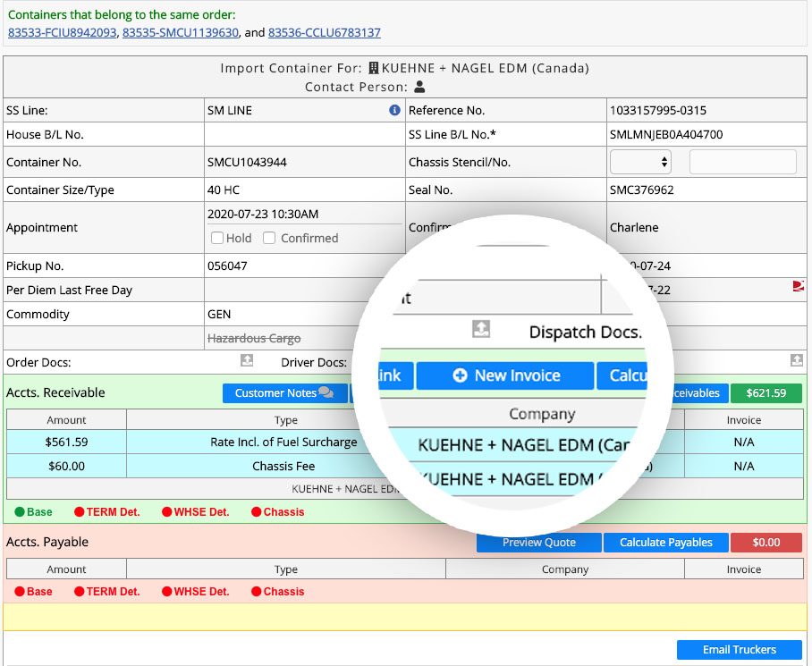Tick the Confirmed appointment checkbox
The image size is (812, 666).
click(269, 238)
